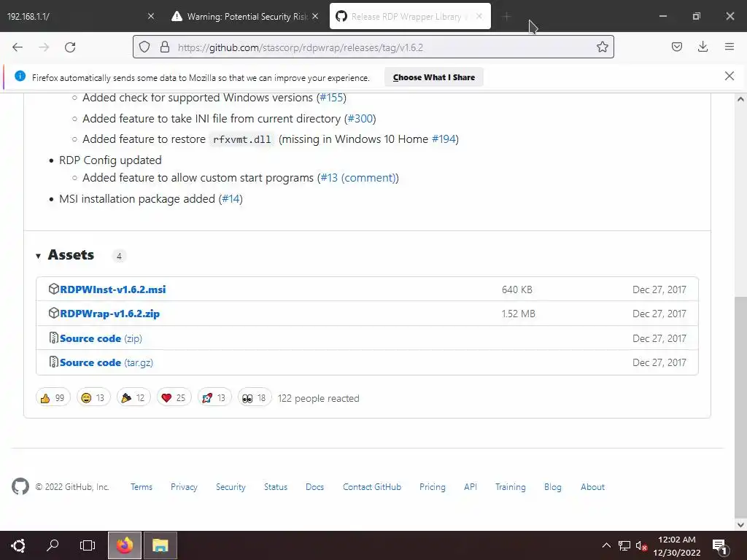React with hooray party emoji (12)

pyautogui.click(x=133, y=397)
